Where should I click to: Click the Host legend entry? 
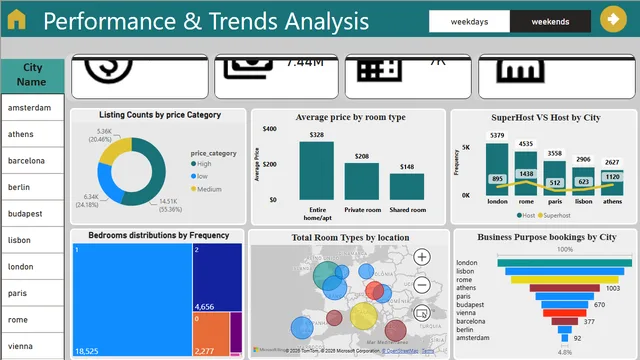[x=526, y=216]
